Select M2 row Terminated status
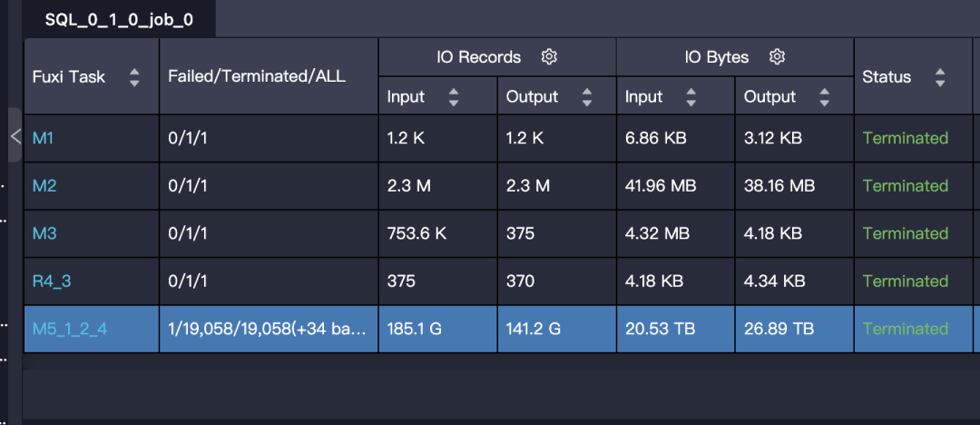Viewport: 980px width, 425px height. coord(906,186)
